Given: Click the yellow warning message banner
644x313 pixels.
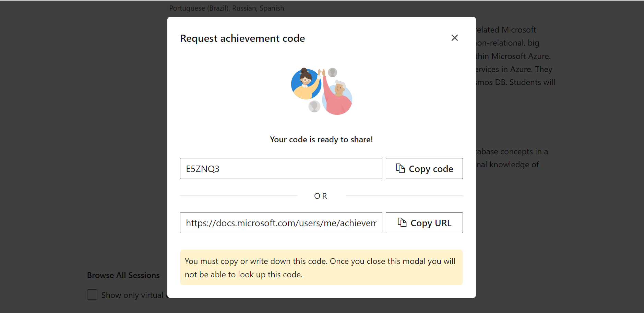Looking at the screenshot, I should [x=321, y=267].
